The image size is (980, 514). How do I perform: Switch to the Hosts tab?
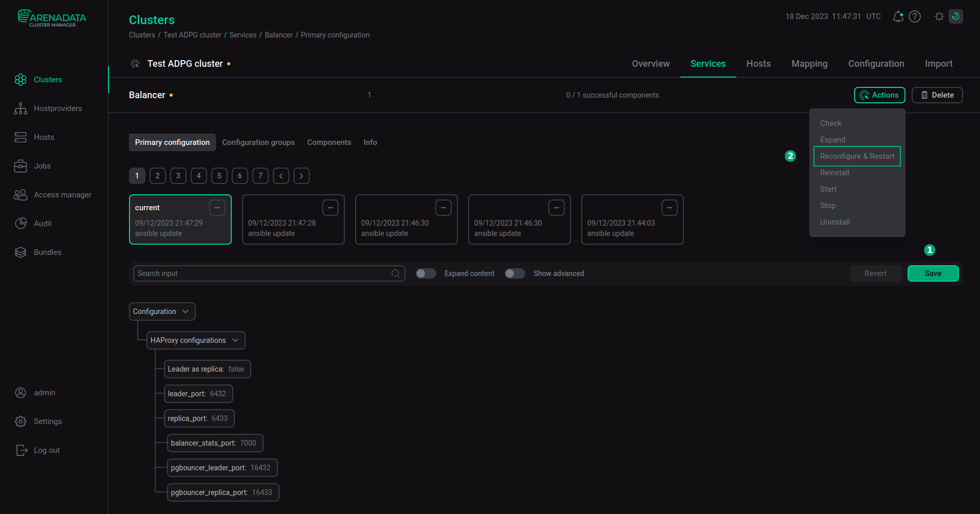click(x=759, y=64)
